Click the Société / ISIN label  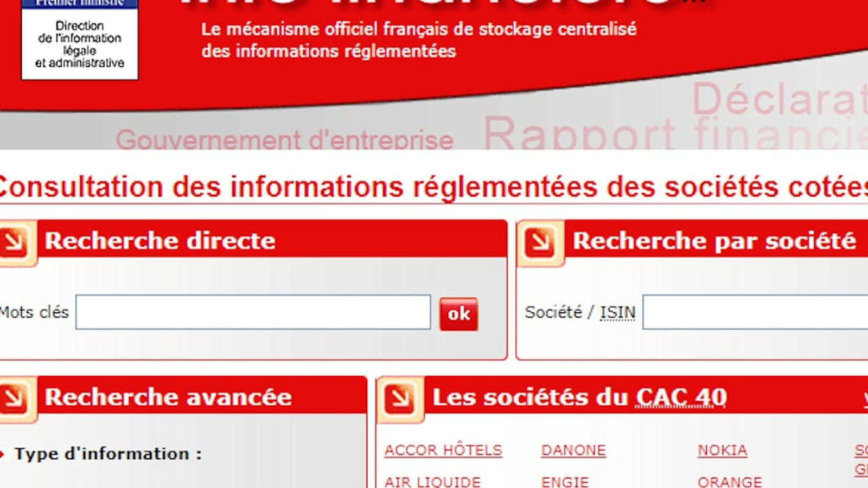pos(580,312)
